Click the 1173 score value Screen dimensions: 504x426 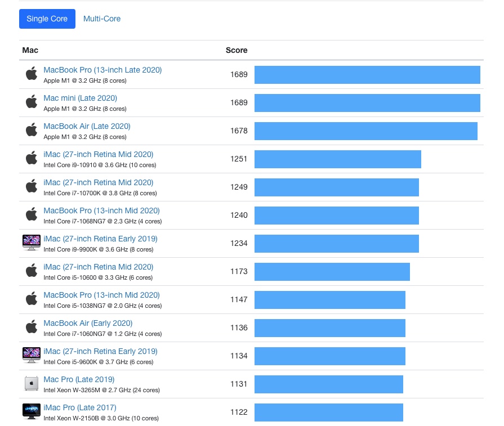239,271
